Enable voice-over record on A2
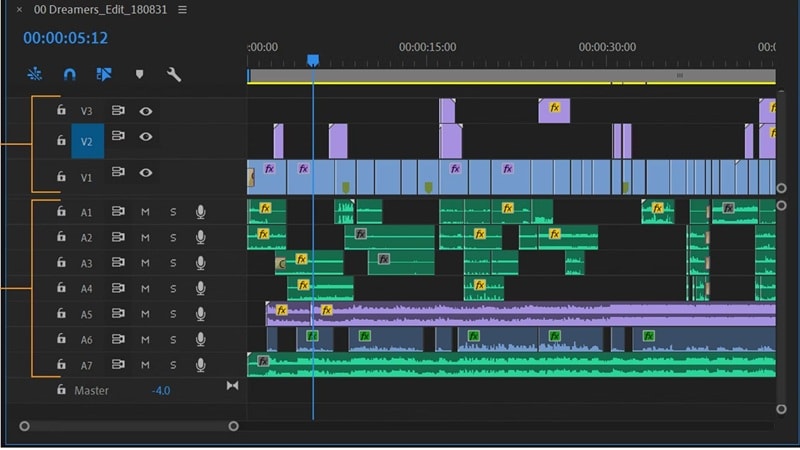Viewport: 800px width, 450px height. pyautogui.click(x=201, y=237)
